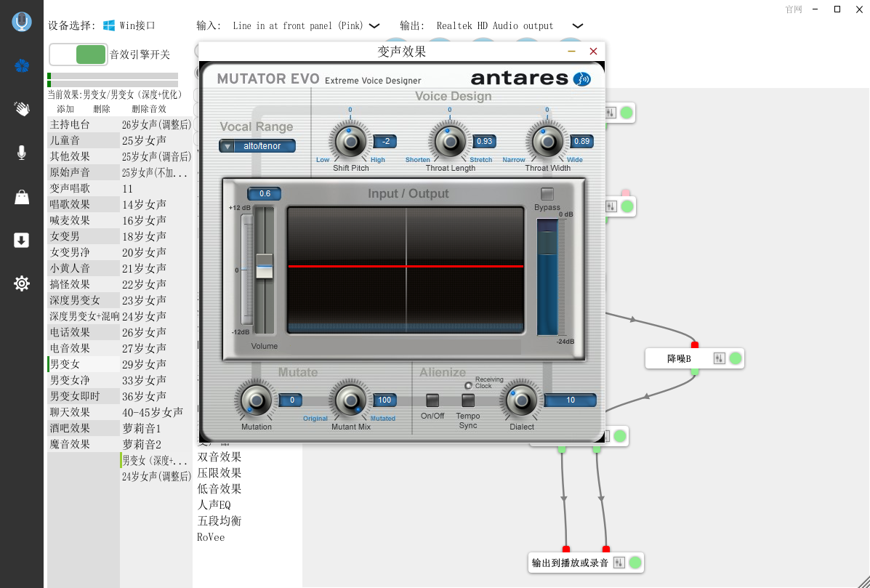Screen dimensions: 870x588
Task: Select the 24岁女声(调整后) preset
Action: coord(156,476)
